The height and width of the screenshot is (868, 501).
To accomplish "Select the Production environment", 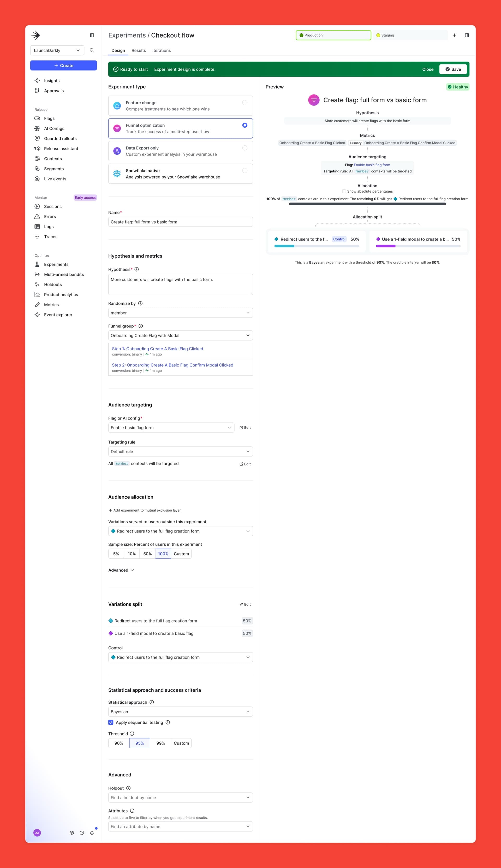I will tap(333, 35).
